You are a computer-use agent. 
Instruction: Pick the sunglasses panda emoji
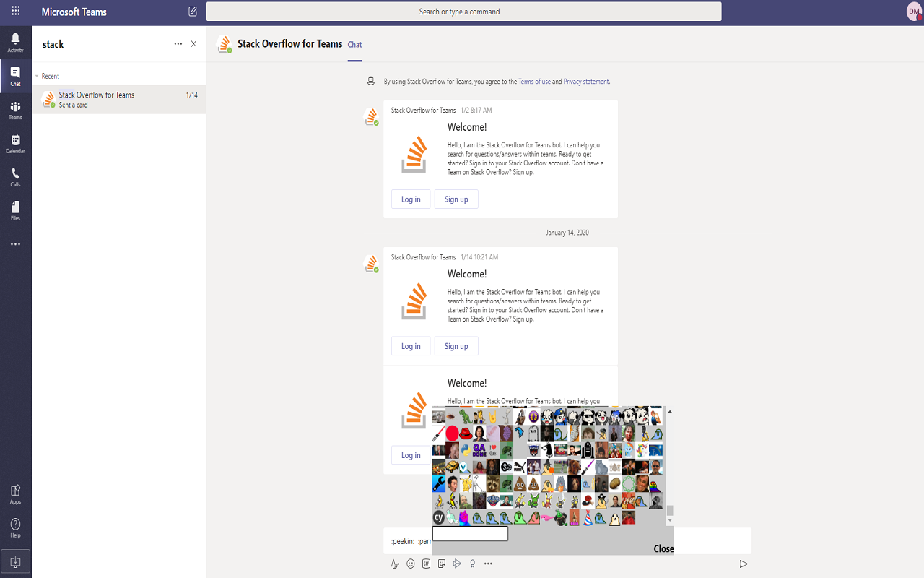point(588,416)
